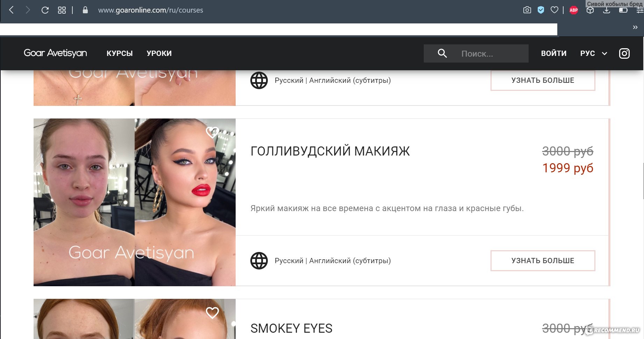This screenshot has width=644, height=339.
Task: Open the КУРСЫ menu item
Action: click(x=120, y=53)
